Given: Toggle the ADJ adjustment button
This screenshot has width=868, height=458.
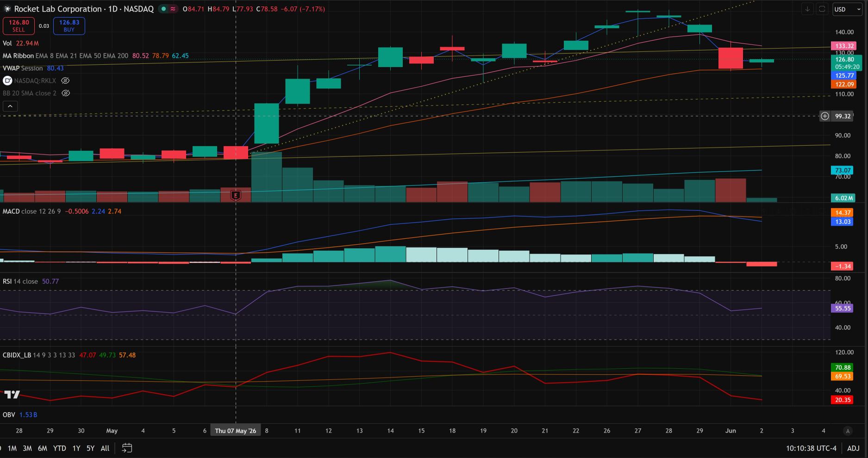Looking at the screenshot, I should point(853,448).
